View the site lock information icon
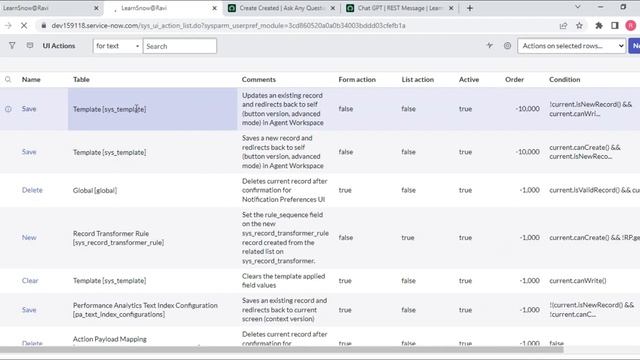This screenshot has width=640, height=360. click(x=44, y=25)
